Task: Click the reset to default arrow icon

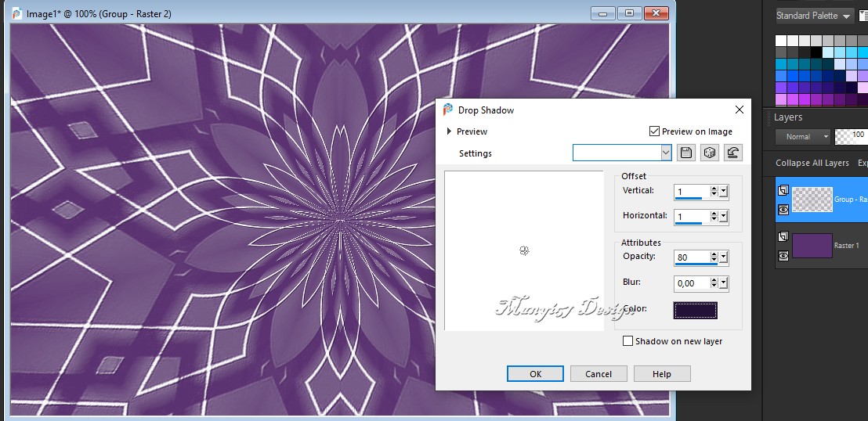Action: click(733, 153)
